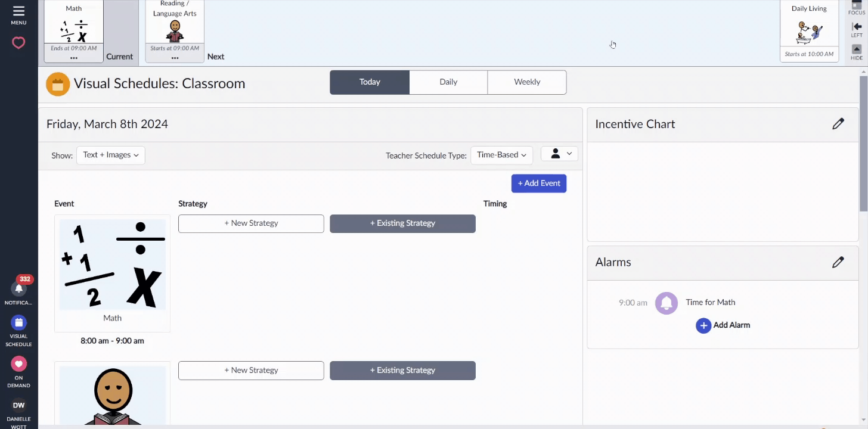Image resolution: width=868 pixels, height=429 pixels.
Task: Click the Add Alarm link
Action: tap(731, 325)
